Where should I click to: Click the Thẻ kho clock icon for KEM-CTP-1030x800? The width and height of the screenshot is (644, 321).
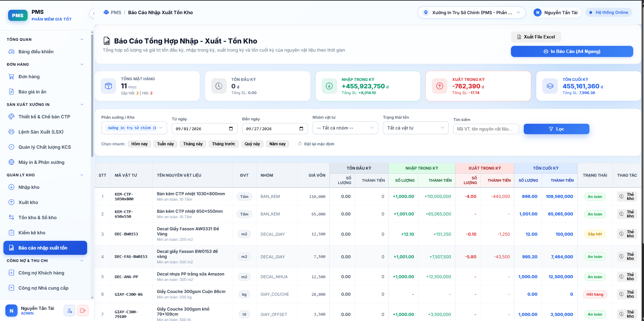coord(622,196)
